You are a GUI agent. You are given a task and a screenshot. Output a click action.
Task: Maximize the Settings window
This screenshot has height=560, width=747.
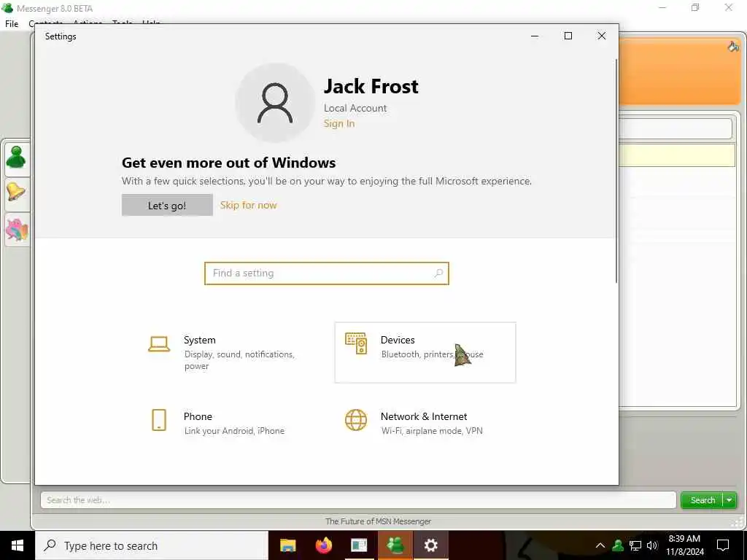coord(568,36)
